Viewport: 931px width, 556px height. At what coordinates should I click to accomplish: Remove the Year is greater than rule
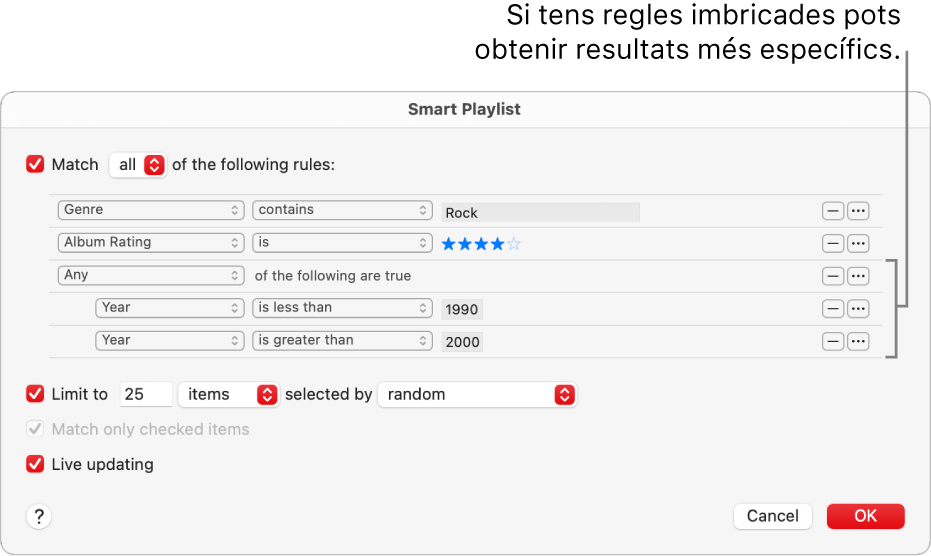(x=833, y=342)
